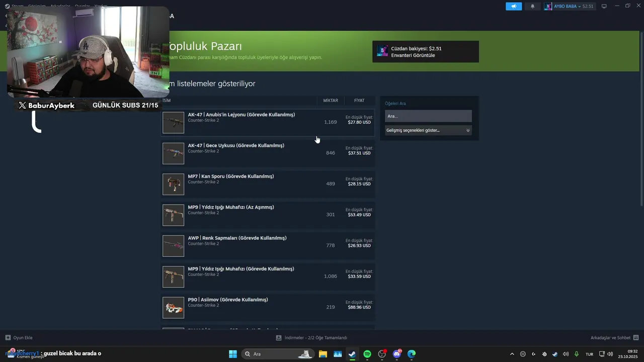
Task: Open the notifications bell
Action: (x=532, y=7)
